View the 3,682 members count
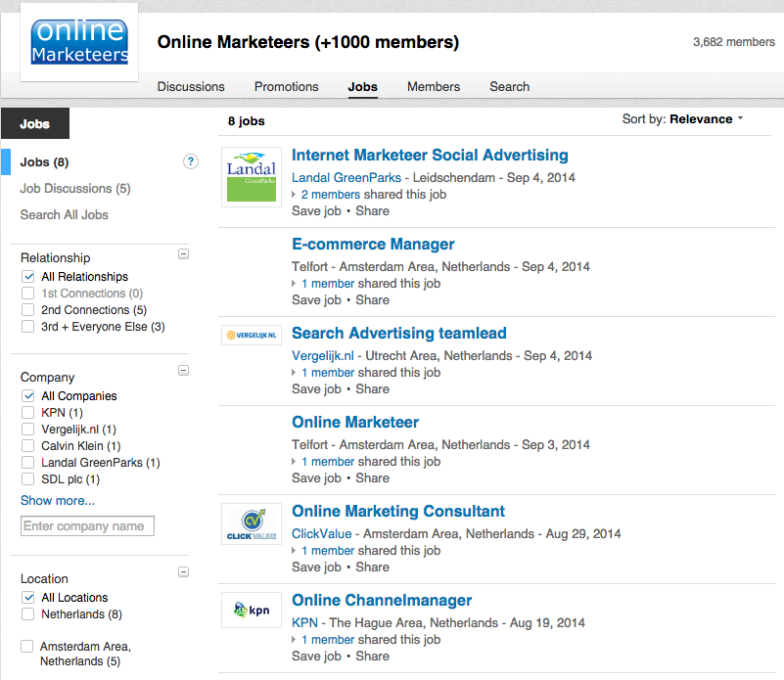 [x=734, y=42]
